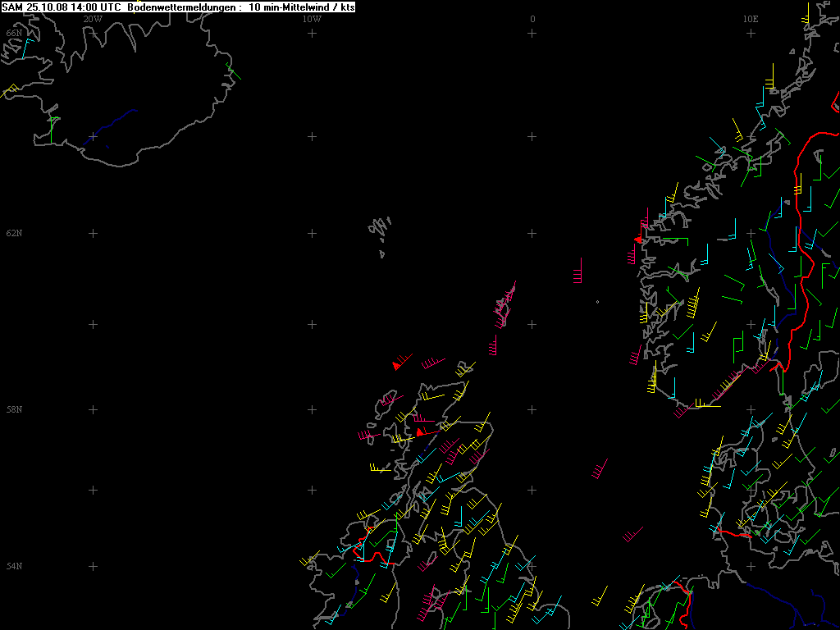Image resolution: width=840 pixels, height=630 pixels.
Task: Select the green wind barb in southwest Iceland
Action: (x=53, y=130)
